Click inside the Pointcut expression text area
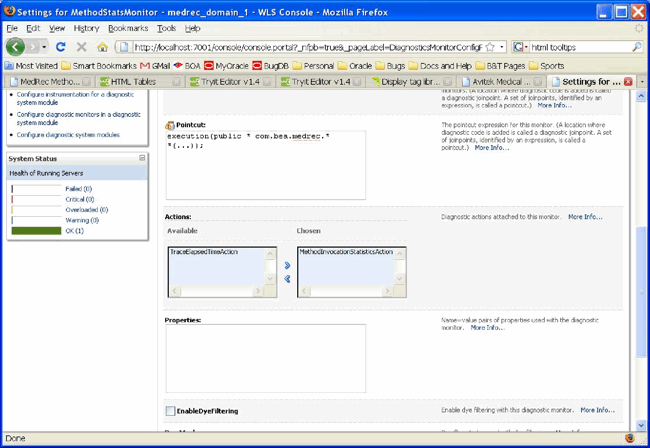This screenshot has width=650, height=448. (x=266, y=165)
